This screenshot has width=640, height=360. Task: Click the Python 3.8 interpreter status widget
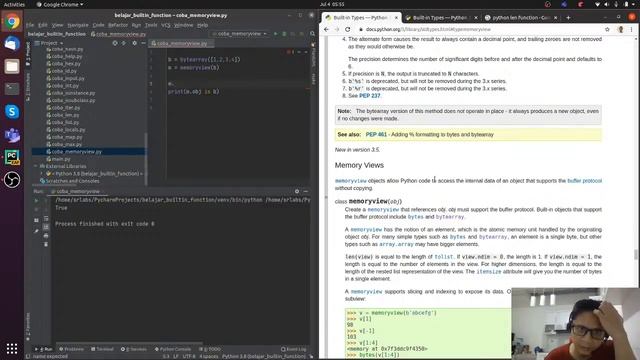(264, 356)
